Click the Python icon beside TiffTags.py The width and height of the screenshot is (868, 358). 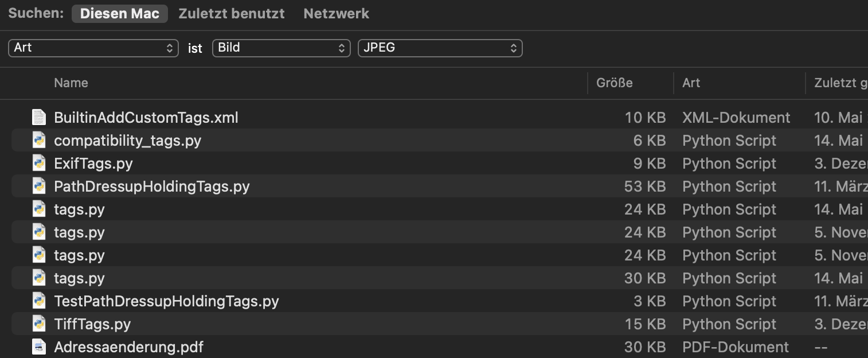click(38, 324)
